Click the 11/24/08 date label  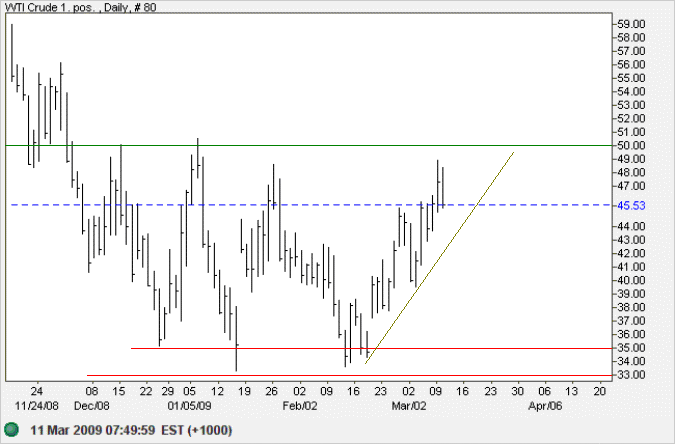37,406
